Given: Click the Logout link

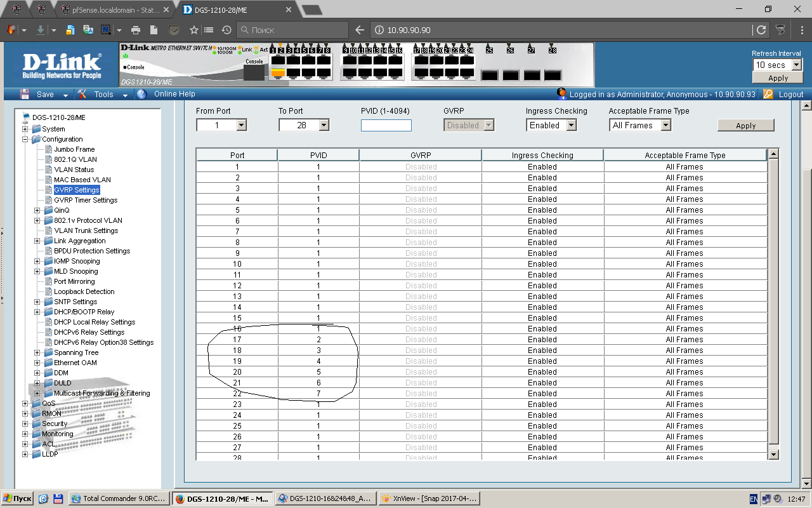Looking at the screenshot, I should pos(790,94).
